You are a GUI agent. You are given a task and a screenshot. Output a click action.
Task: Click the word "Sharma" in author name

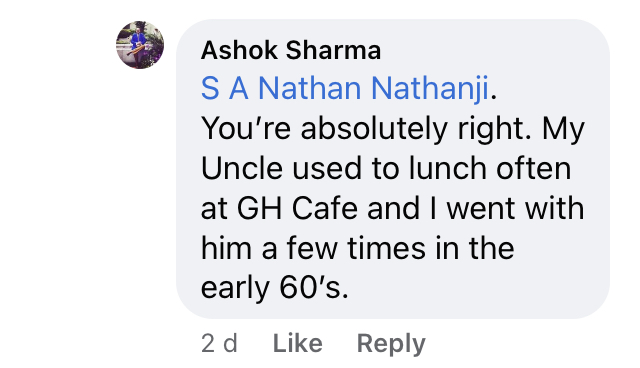333,50
